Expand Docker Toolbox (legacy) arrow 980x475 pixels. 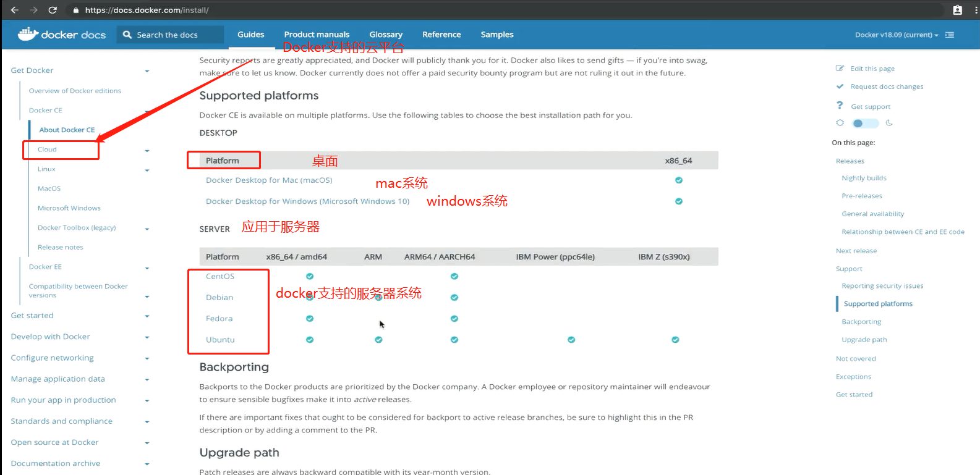point(147,229)
